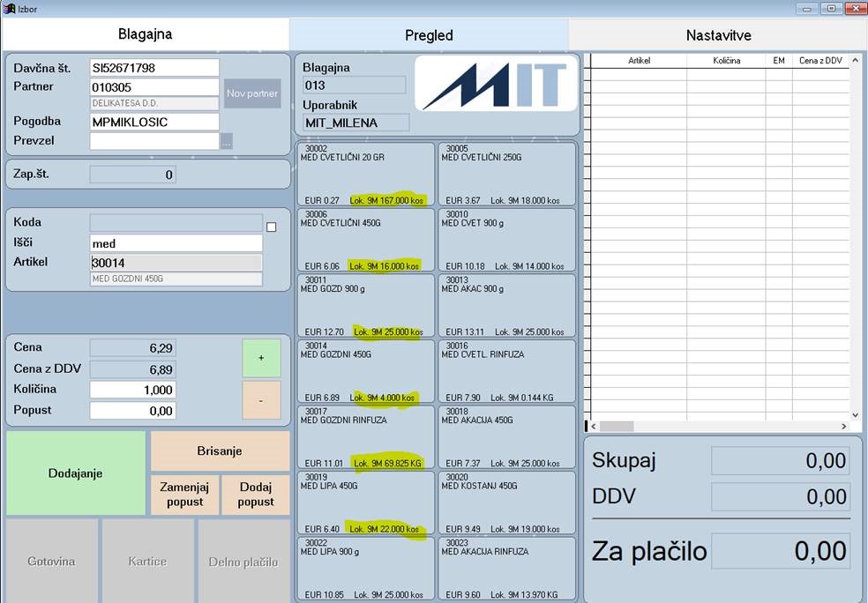Click the orange minus quantity button
Screen dimensions: 868x603
coord(261,400)
